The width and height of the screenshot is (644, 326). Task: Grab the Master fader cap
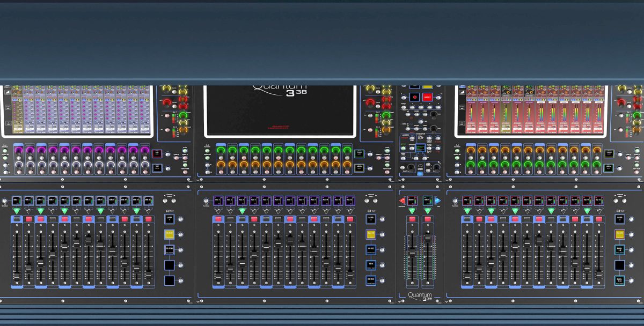(x=412, y=251)
